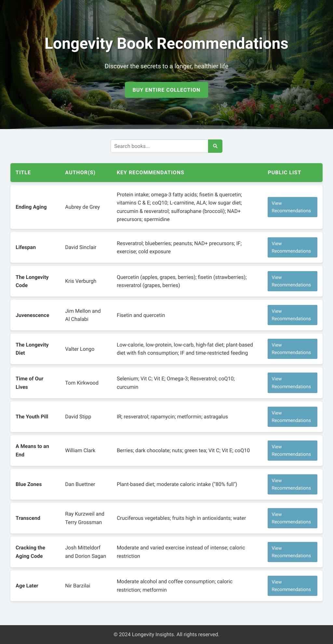Open Juvenescence recommendations list
The height and width of the screenshot is (644, 333).
(292, 315)
